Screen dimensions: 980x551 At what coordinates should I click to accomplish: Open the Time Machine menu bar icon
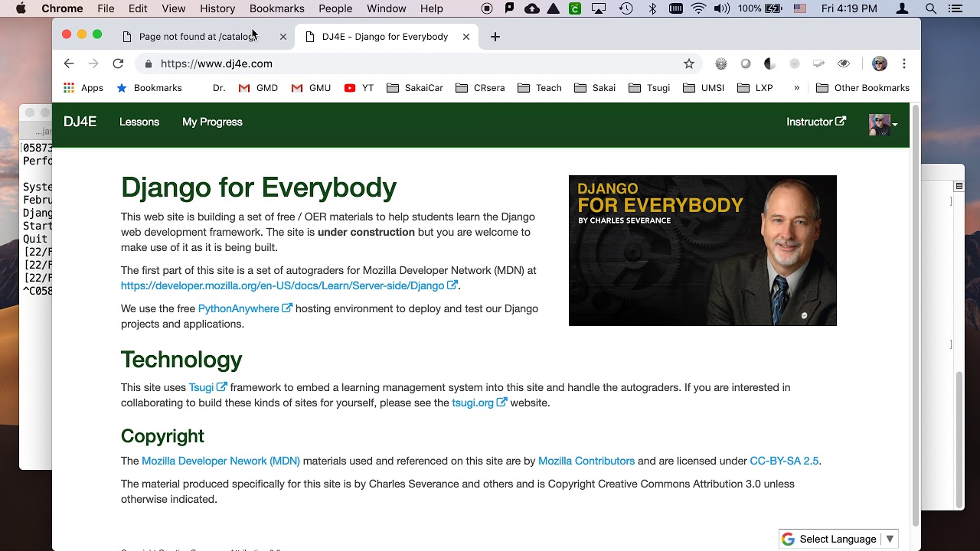[626, 8]
